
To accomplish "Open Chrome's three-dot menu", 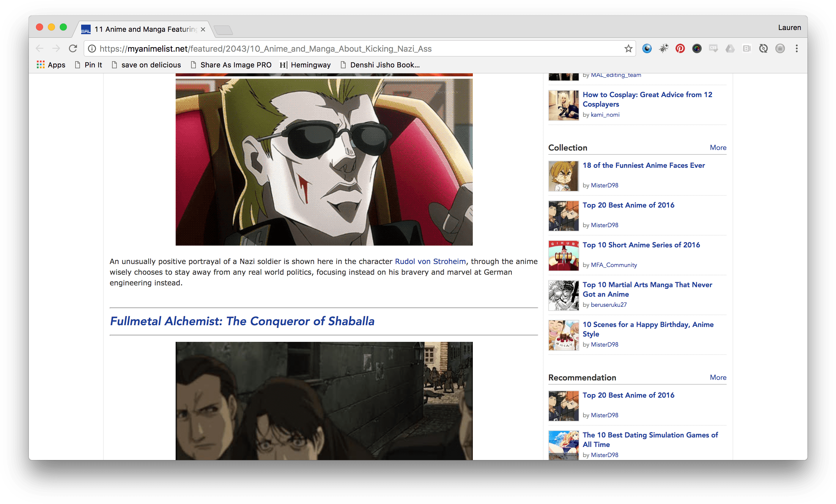I will tap(797, 48).
